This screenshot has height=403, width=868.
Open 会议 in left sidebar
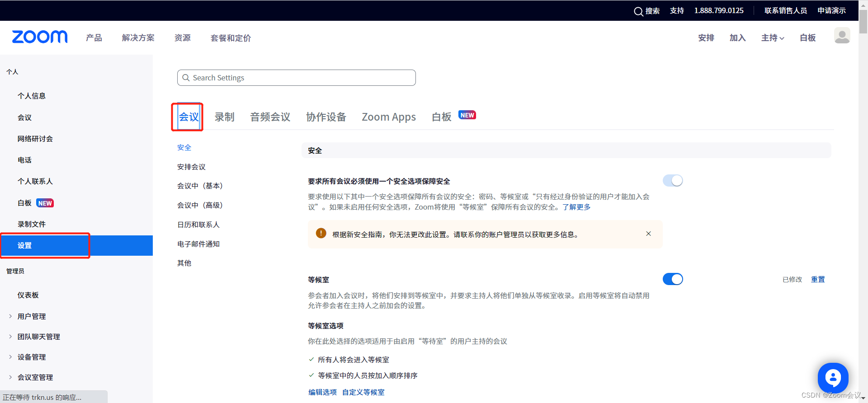coord(24,117)
